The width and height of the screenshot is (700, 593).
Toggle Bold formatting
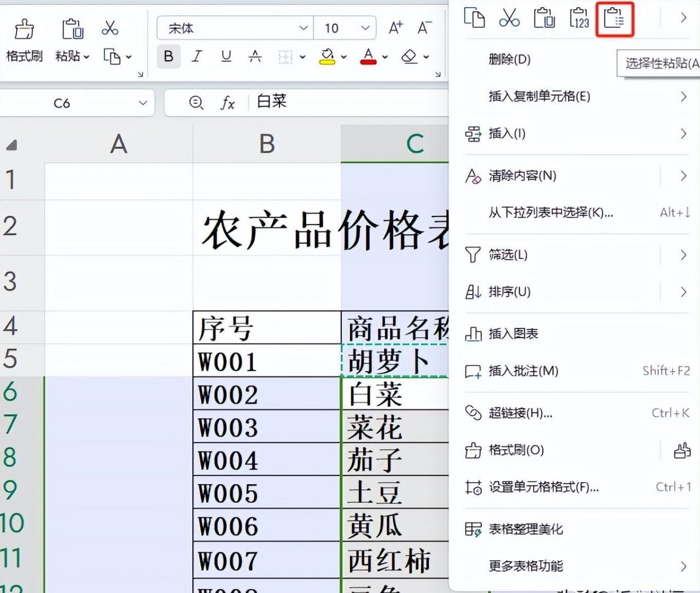click(168, 56)
